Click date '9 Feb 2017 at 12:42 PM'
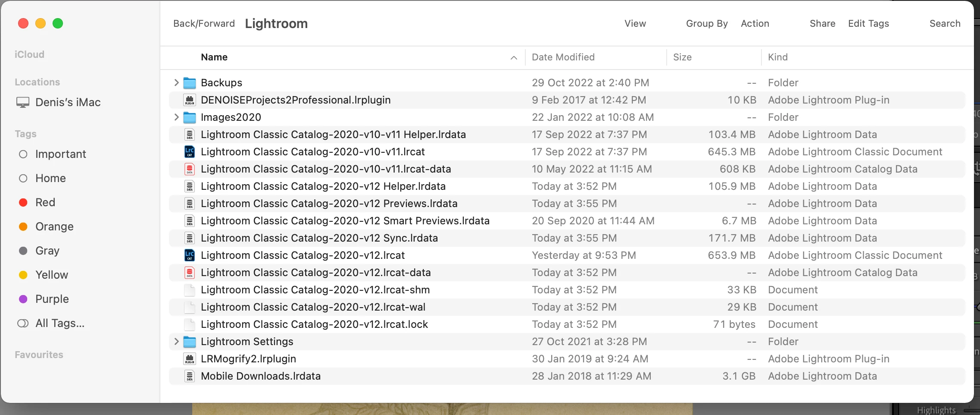Viewport: 980px width, 415px height. [589, 100]
